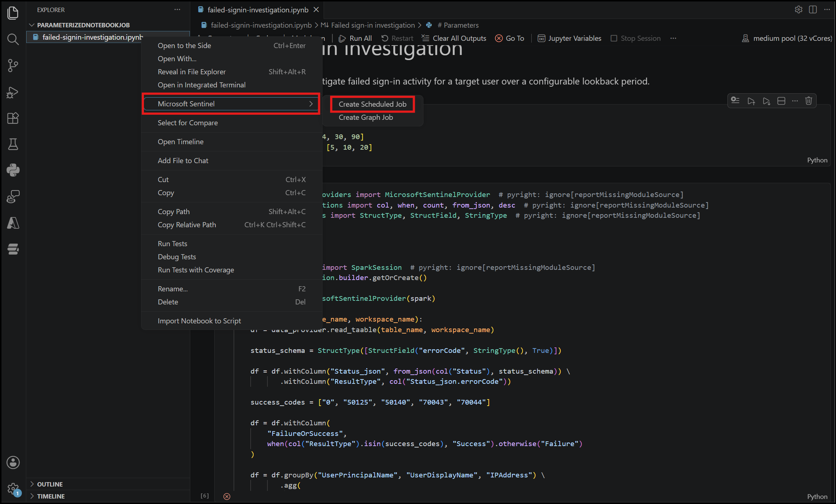Open the Manage gear icon with badge
Screen dimensions: 836x504
[x=13, y=489]
